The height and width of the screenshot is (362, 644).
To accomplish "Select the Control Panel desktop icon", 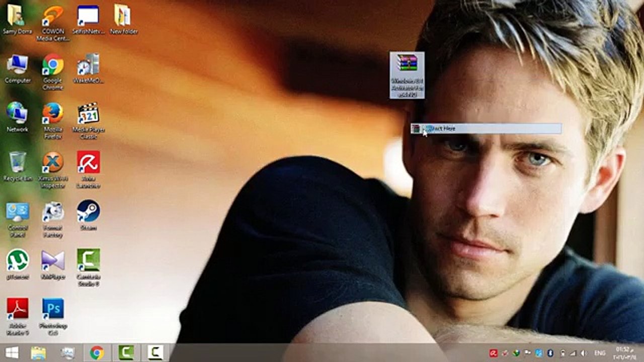I will 18,220.
